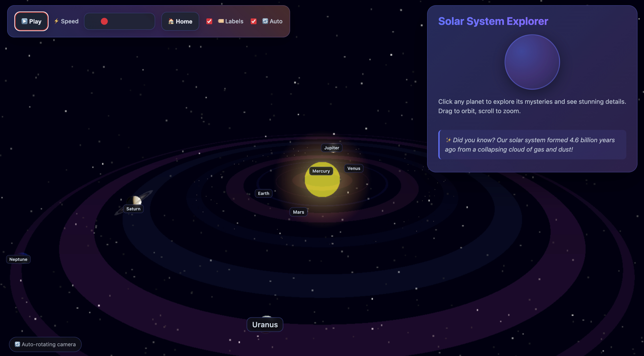Click the rotating camera icon in bottom-left badge
Viewport: 644px width, 356px height.
(17, 344)
